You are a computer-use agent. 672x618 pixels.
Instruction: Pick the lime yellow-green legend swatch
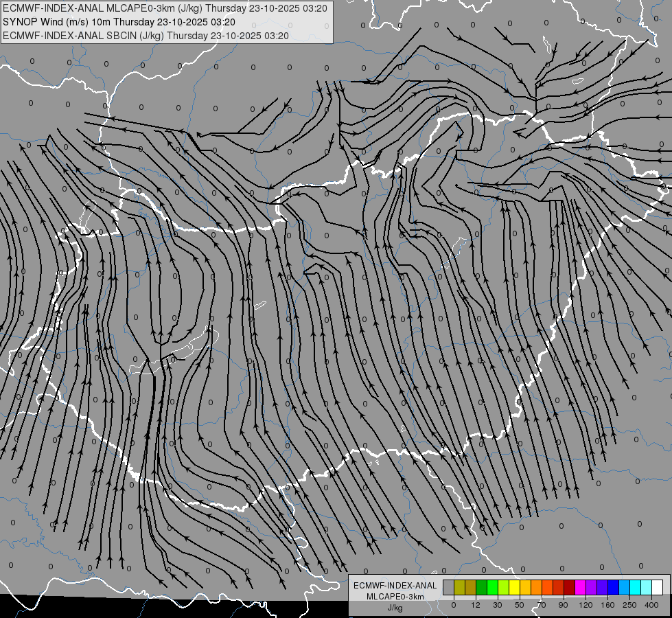tap(504, 587)
